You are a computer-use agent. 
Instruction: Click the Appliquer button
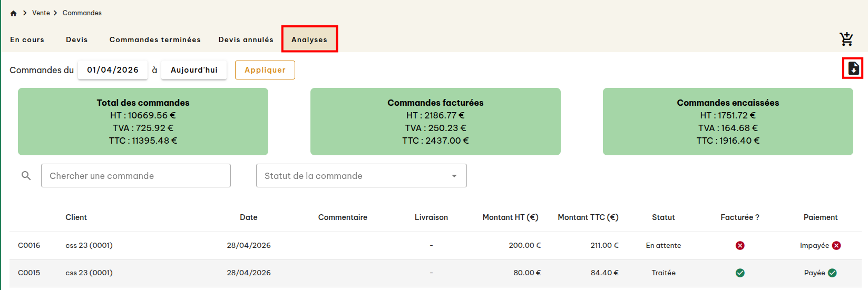(265, 70)
